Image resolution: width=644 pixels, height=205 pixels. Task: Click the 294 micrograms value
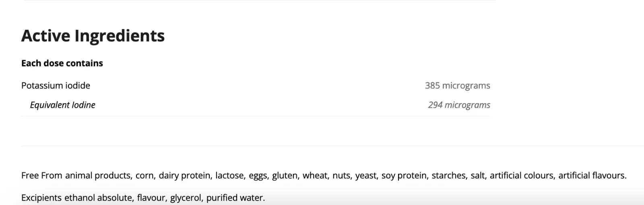click(x=459, y=105)
